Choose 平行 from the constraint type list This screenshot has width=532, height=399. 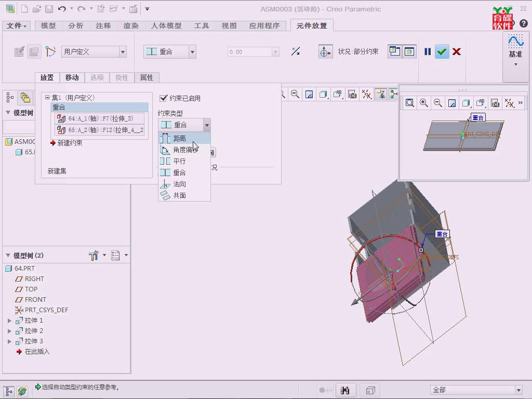(x=184, y=161)
